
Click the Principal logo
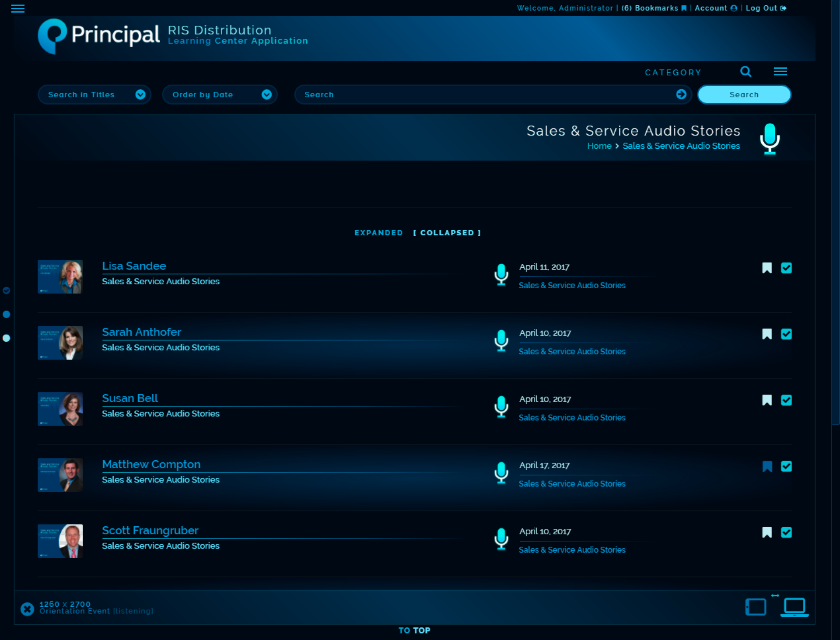click(99, 36)
